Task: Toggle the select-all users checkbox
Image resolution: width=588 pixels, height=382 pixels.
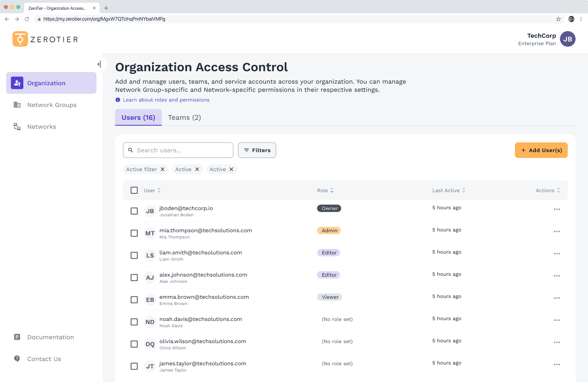Action: click(134, 190)
